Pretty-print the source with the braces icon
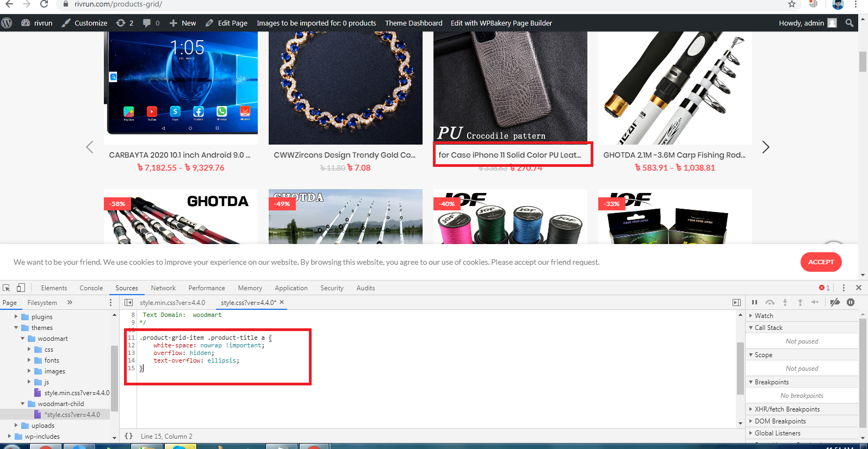 tap(129, 436)
